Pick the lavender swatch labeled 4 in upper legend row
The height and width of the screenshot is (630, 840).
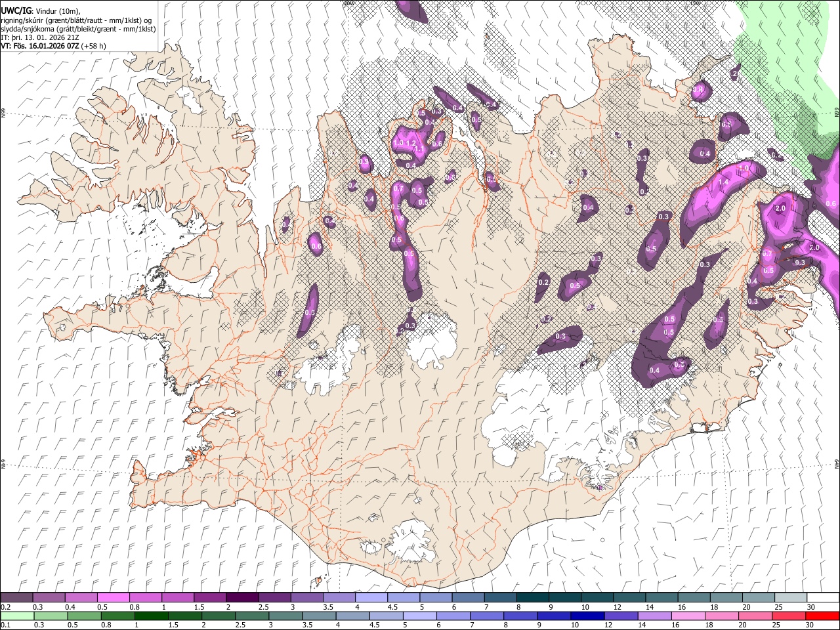371,597
